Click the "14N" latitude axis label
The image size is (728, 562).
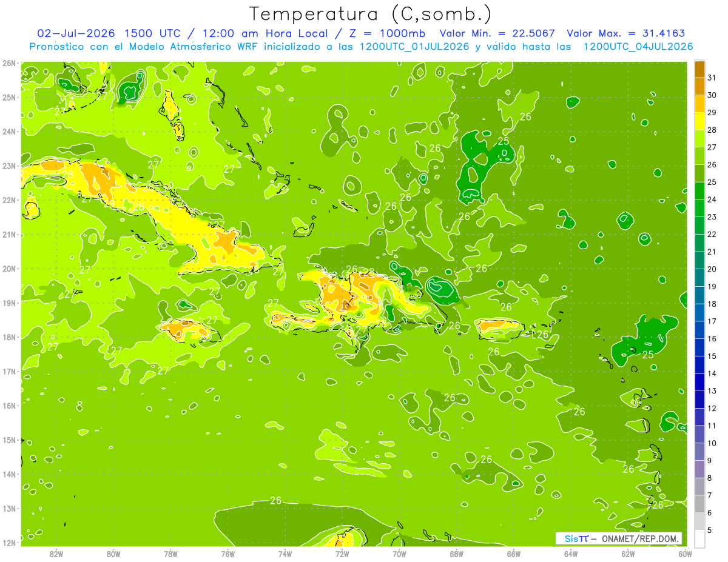click(x=9, y=474)
